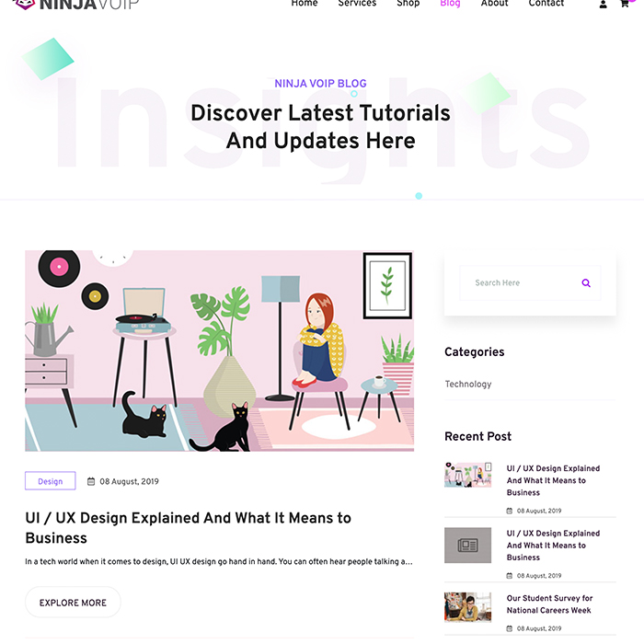Click the Student Survey post thumbnail

(467, 607)
